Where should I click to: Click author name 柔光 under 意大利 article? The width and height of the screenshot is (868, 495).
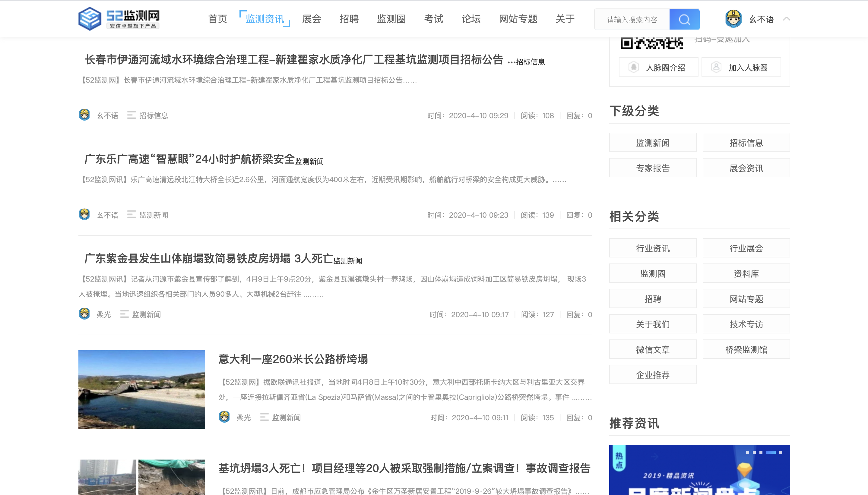click(x=243, y=418)
